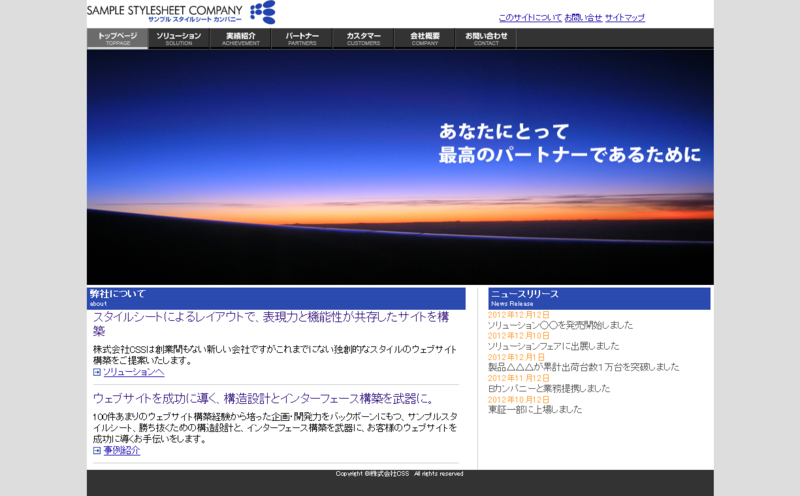The image size is (800, 496).
Task: Click the arrow icon beside 事例紹介
Action: tap(97, 451)
